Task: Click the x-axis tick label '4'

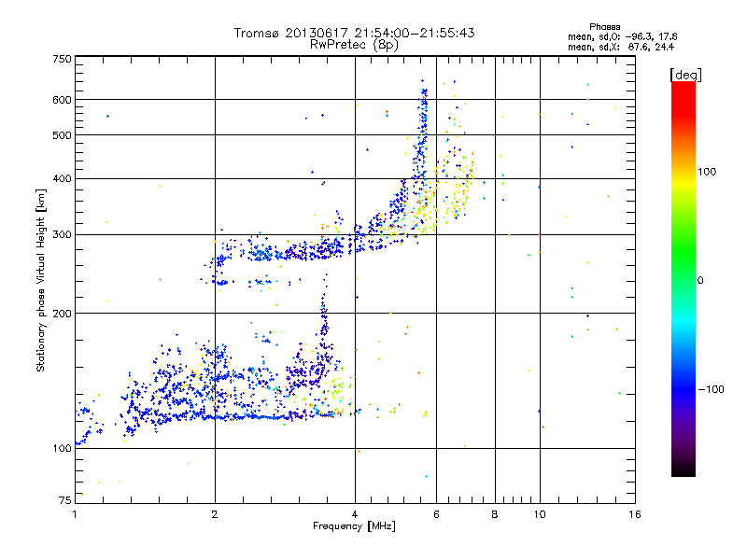Action: click(355, 514)
